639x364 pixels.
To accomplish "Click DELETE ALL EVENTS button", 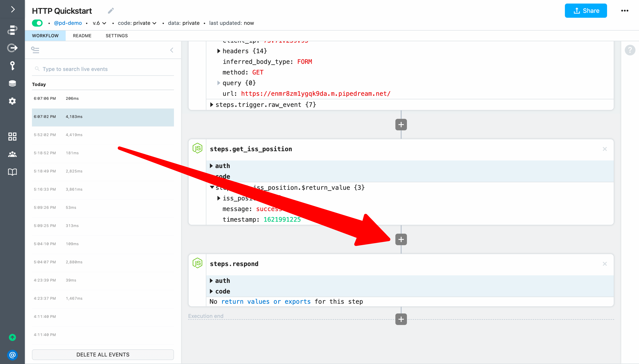I will [x=103, y=354].
